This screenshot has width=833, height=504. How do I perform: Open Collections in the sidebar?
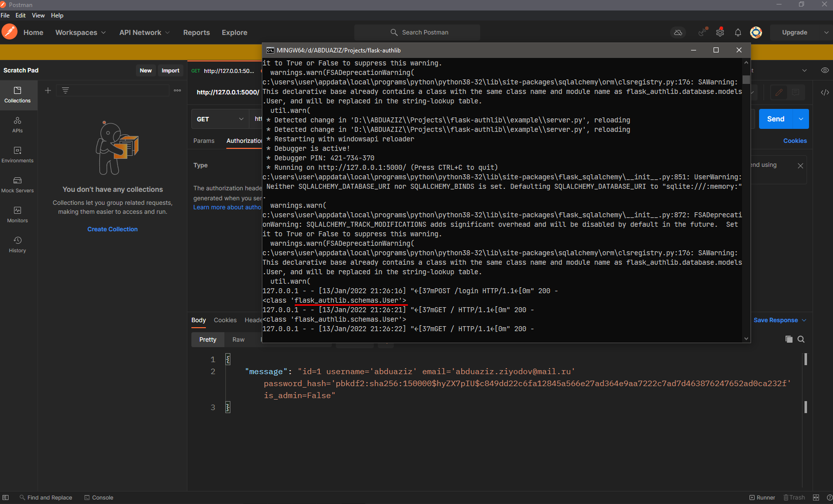point(17,94)
